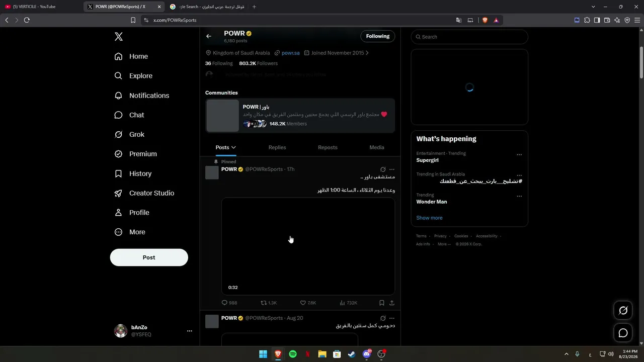Click the Brave Shields icon in address bar
Viewport: 644px width, 362px height.
point(485,20)
